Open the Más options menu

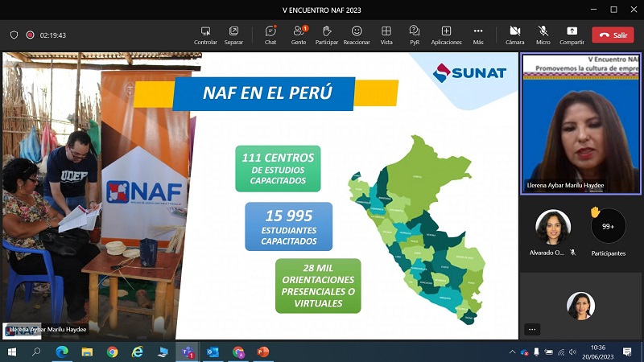tap(478, 35)
